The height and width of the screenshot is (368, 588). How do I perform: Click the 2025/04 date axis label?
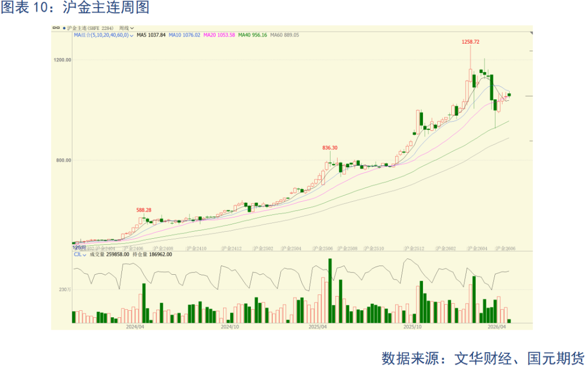[x=317, y=327]
